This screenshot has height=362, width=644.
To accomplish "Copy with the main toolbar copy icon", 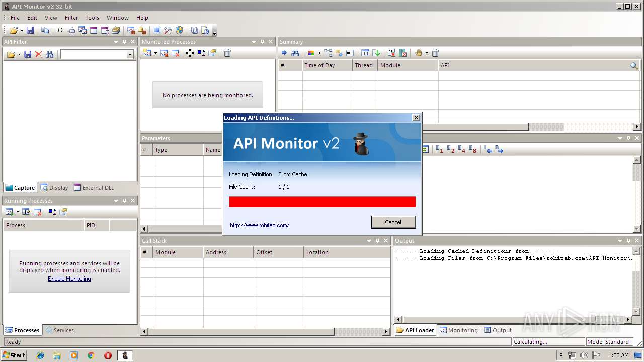I will (45, 31).
